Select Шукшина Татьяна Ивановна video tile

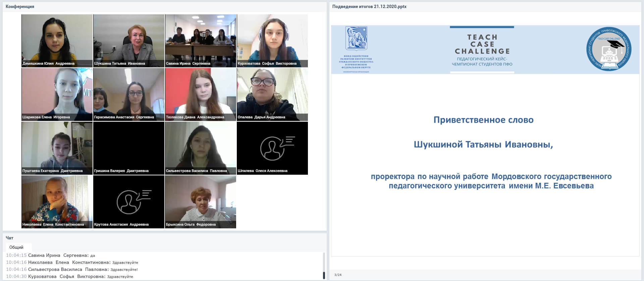[x=129, y=41]
